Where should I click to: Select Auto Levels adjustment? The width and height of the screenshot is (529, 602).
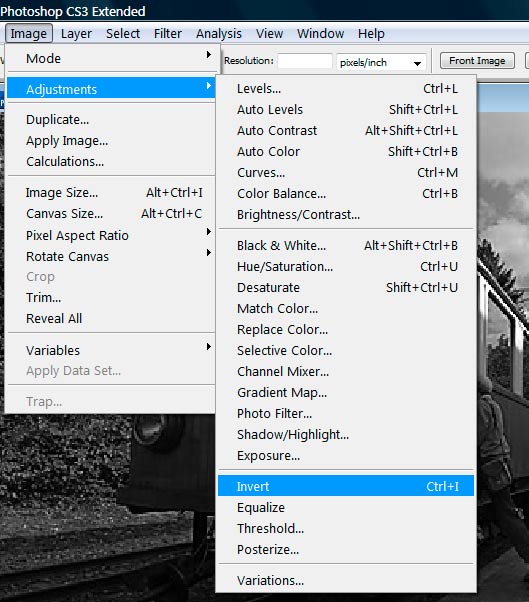pyautogui.click(x=346, y=109)
